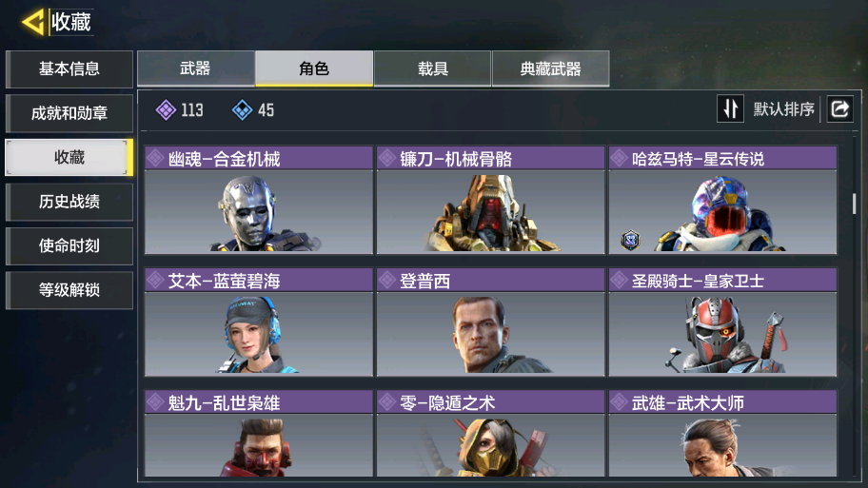Viewport: 868px width, 488px height.
Task: Toggle the sort order arrows icon
Action: 730,108
